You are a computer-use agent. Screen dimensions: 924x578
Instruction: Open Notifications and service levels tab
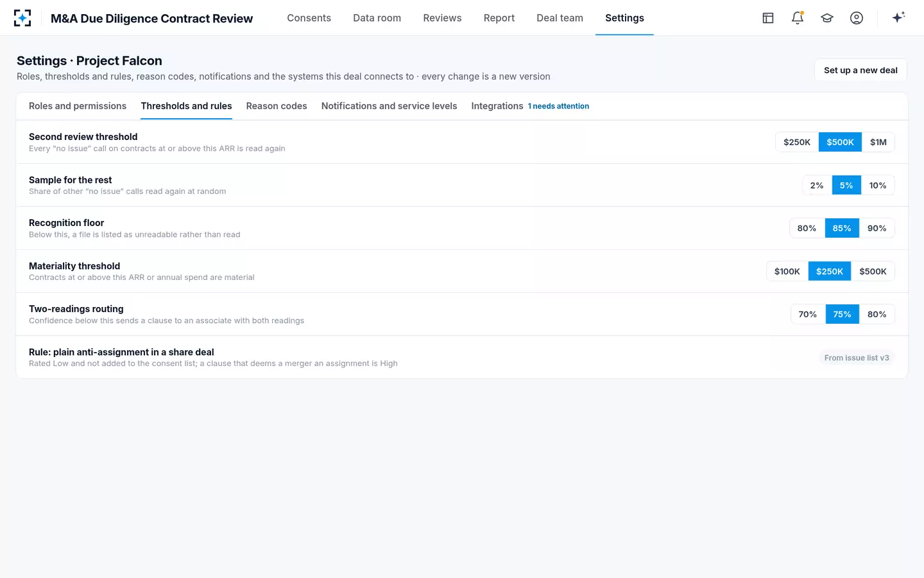(x=389, y=106)
